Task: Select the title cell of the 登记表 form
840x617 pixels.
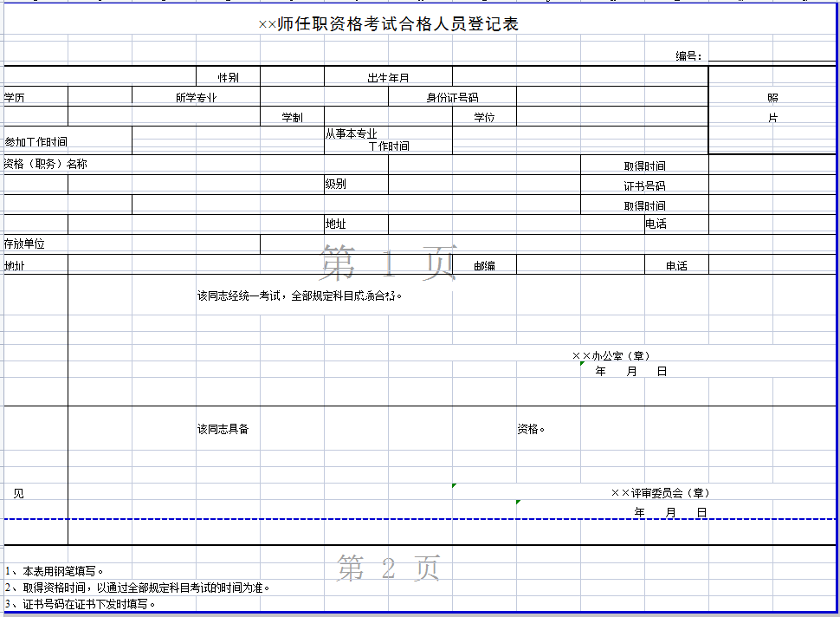Action: tap(388, 24)
